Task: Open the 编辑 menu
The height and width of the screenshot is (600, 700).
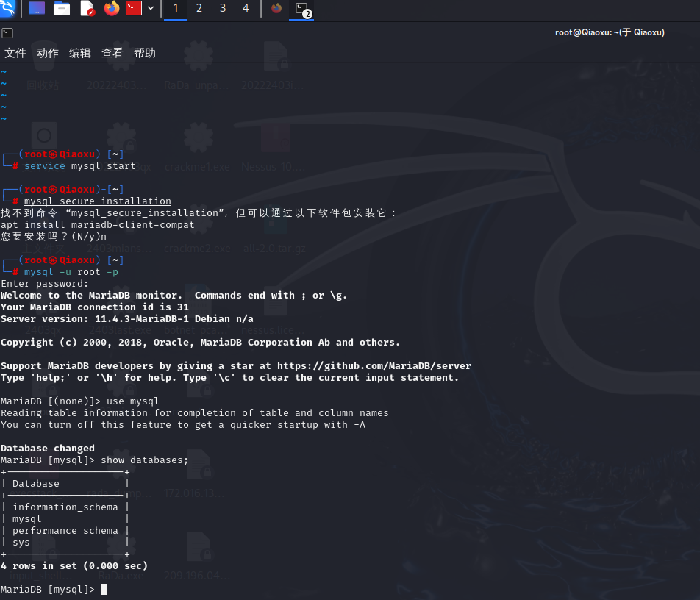Action: click(80, 53)
